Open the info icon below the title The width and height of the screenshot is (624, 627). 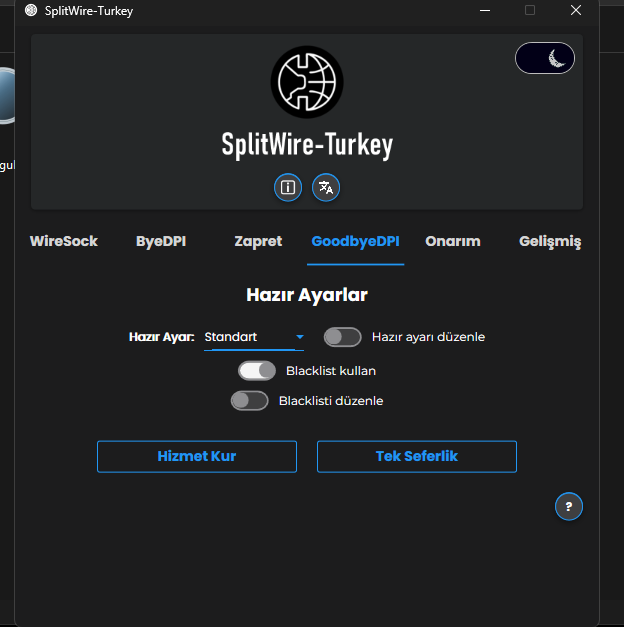click(x=288, y=187)
